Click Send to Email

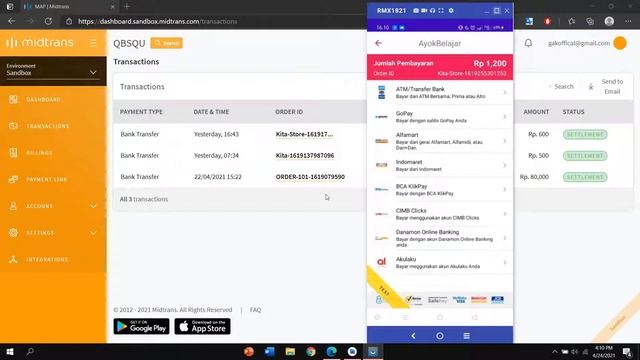coord(612,87)
